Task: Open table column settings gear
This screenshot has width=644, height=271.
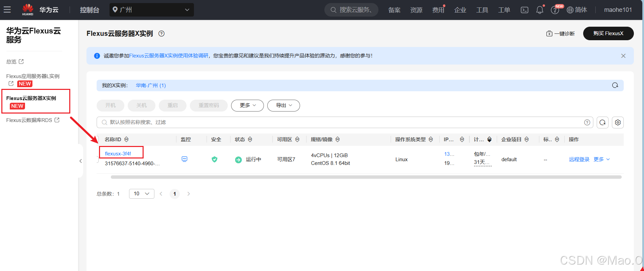Action: coord(618,122)
